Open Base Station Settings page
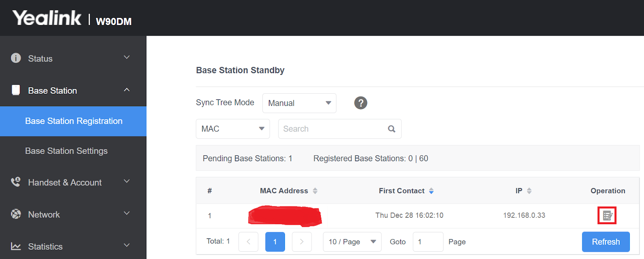Viewport: 644px width, 259px height. tap(66, 151)
